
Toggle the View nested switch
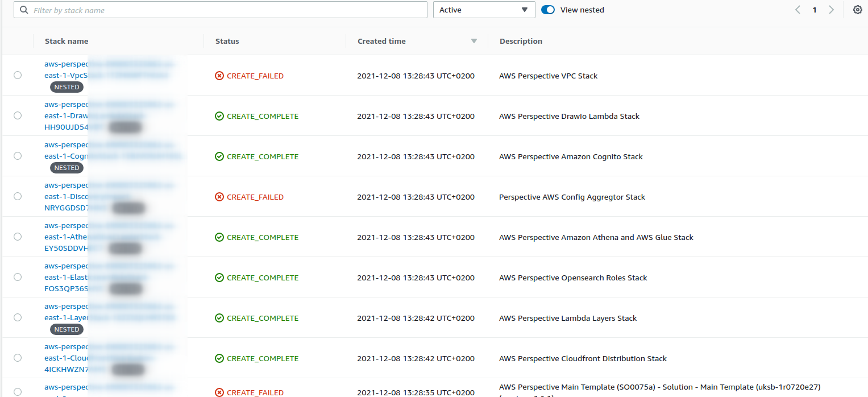pyautogui.click(x=548, y=10)
